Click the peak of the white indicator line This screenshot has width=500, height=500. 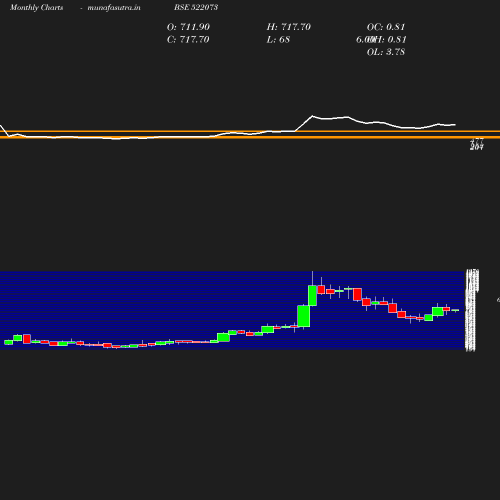[x=312, y=116]
